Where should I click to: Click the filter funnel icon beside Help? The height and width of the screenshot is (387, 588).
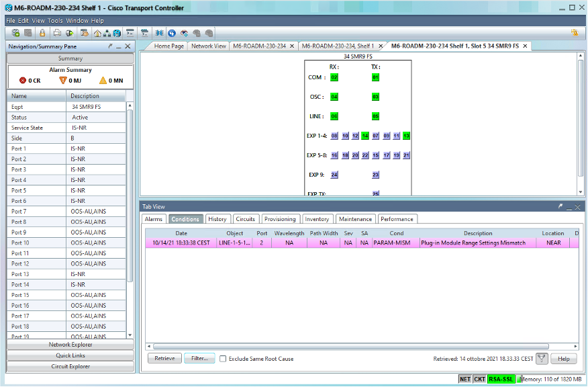(542, 359)
